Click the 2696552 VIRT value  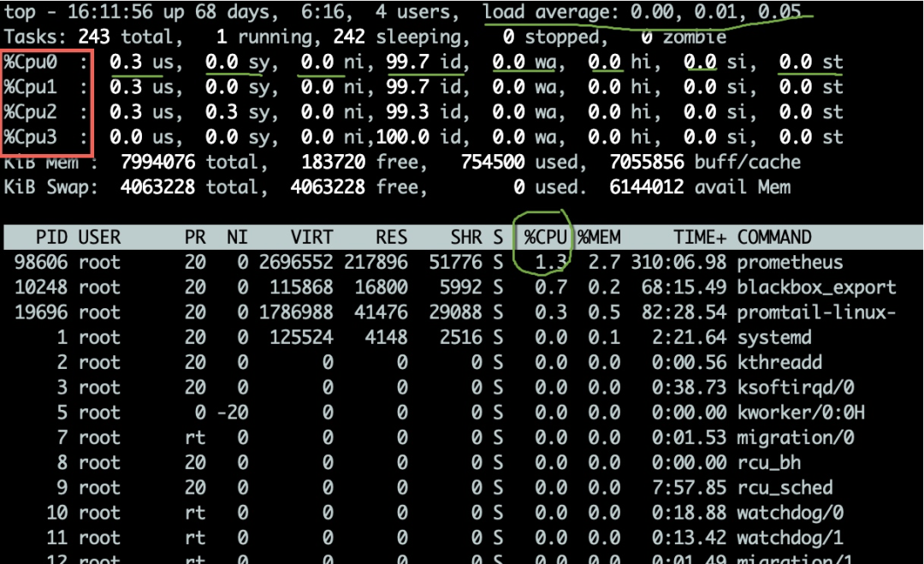pos(296,262)
